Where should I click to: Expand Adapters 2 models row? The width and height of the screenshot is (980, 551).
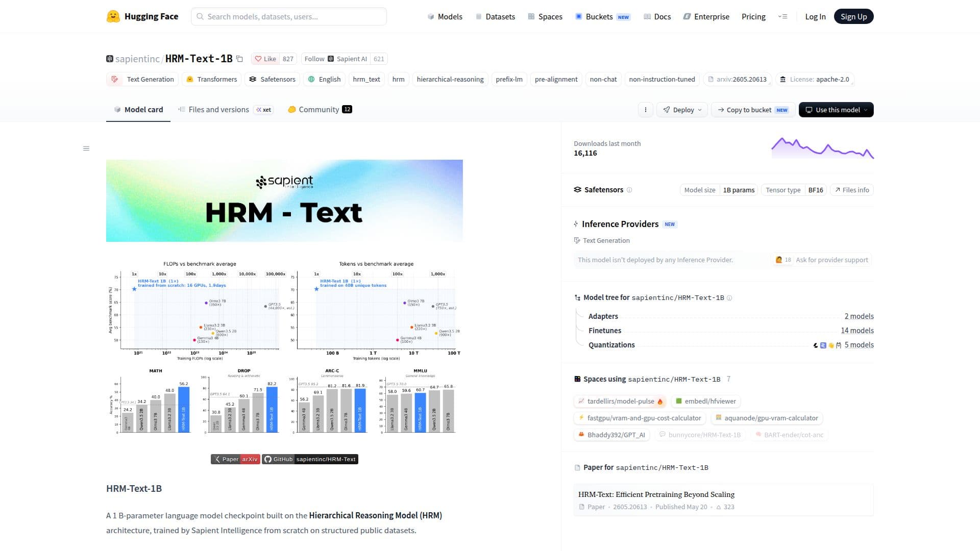731,316
